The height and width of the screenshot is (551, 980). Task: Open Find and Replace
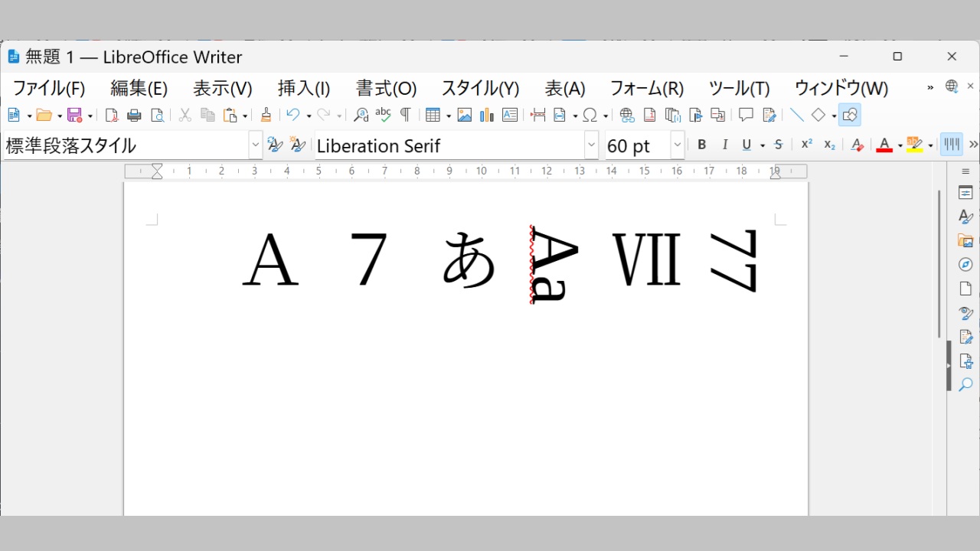(x=360, y=115)
